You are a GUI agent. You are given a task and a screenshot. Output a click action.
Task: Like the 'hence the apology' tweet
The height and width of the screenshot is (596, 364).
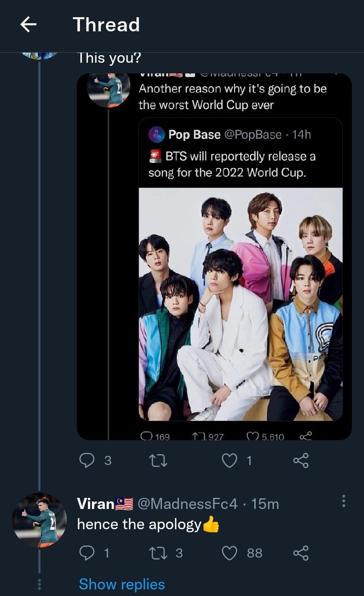click(x=229, y=553)
